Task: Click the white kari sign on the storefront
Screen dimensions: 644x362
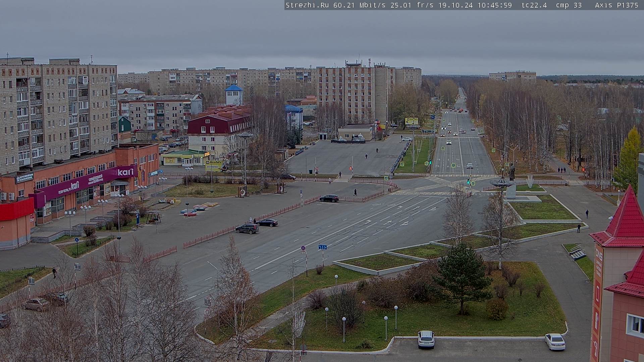Action: (125, 172)
